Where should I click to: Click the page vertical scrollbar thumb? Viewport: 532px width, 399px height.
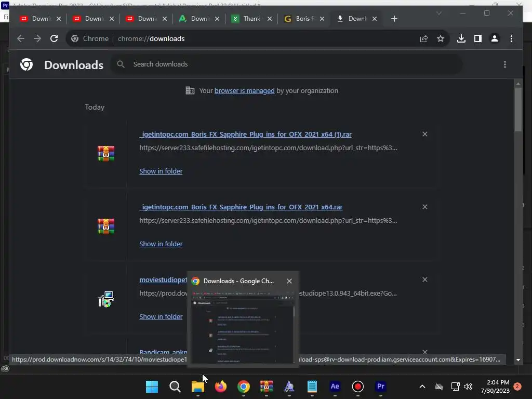tap(518, 109)
